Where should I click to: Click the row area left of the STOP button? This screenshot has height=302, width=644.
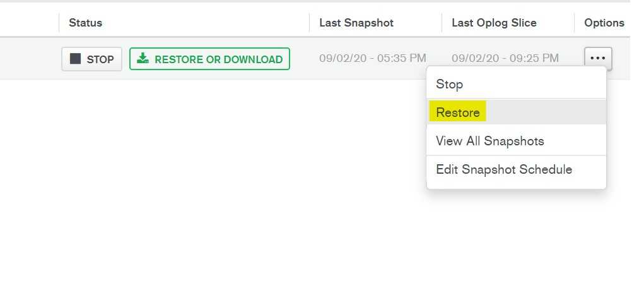(x=30, y=58)
